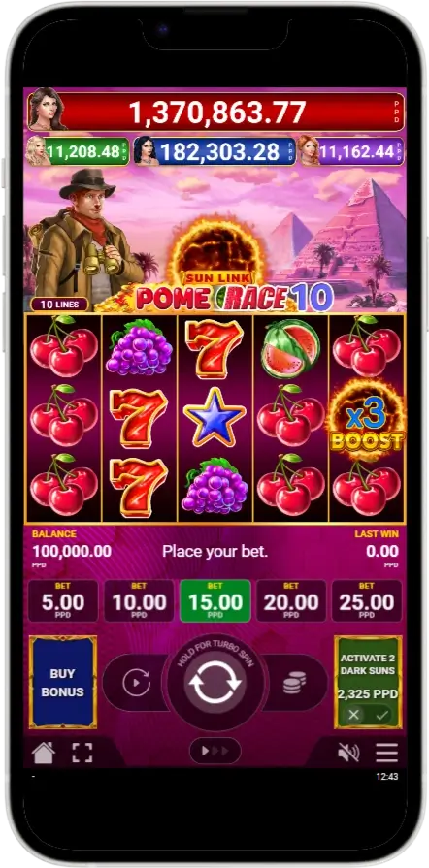
Task: Tap the circular spin button
Action: [x=214, y=683]
